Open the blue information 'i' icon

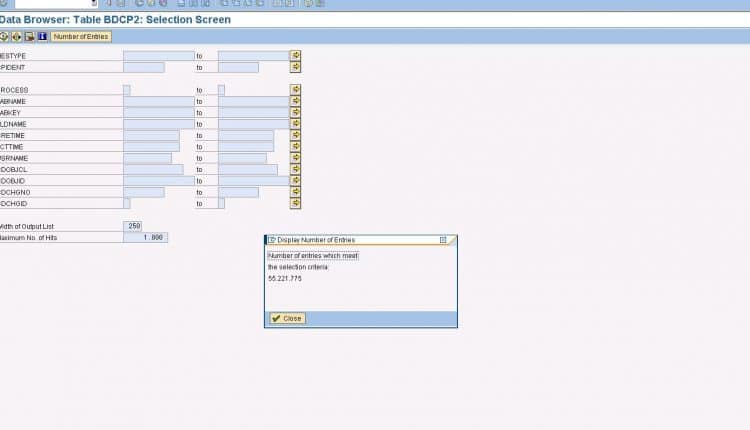[x=43, y=37]
